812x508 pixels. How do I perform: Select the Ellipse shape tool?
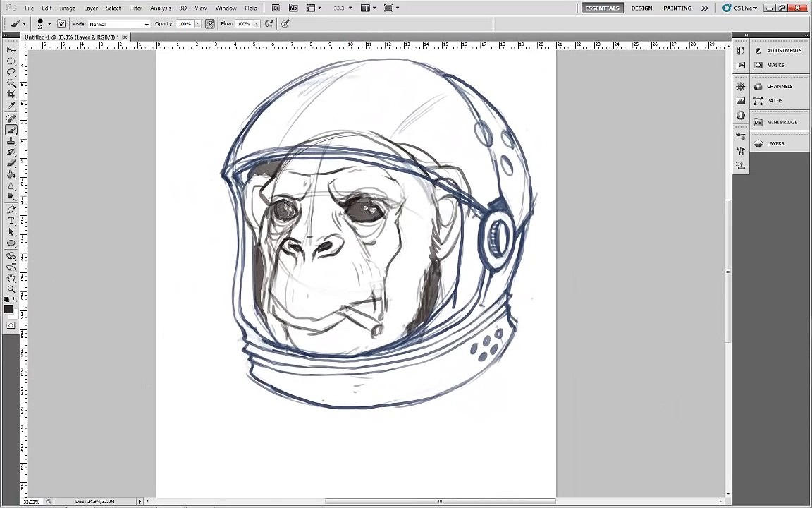click(11, 243)
